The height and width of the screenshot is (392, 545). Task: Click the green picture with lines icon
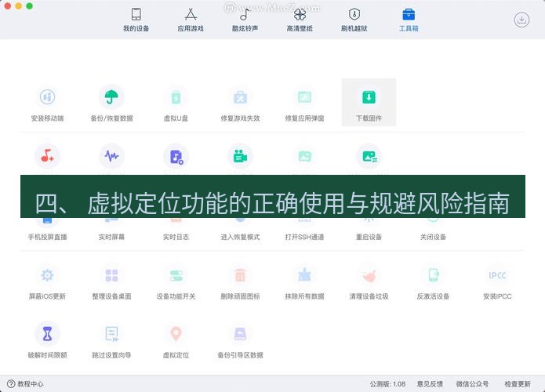click(369, 156)
